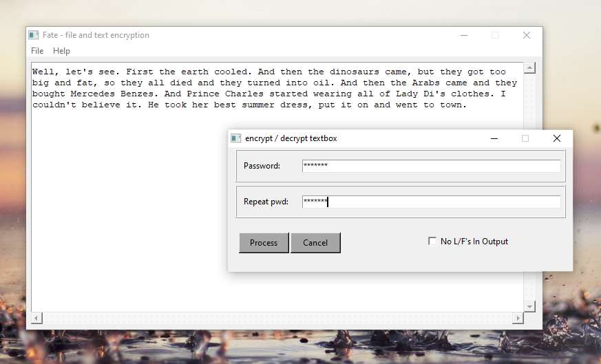Enable No L/F's In Output checkbox
Viewport: 601px width, 364px height.
(432, 241)
